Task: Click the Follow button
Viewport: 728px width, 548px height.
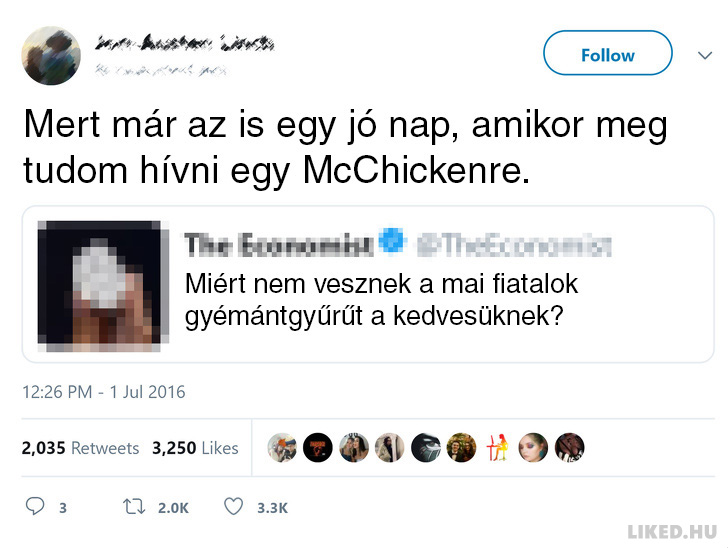Action: 607,53
